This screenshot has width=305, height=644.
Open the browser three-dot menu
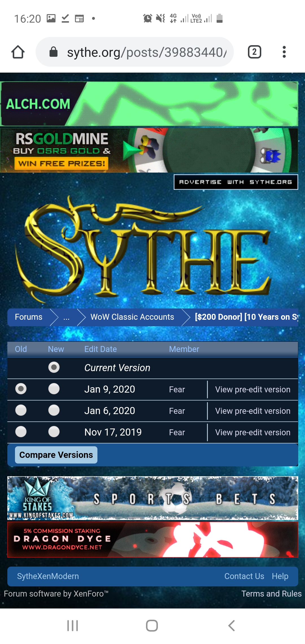(x=284, y=52)
